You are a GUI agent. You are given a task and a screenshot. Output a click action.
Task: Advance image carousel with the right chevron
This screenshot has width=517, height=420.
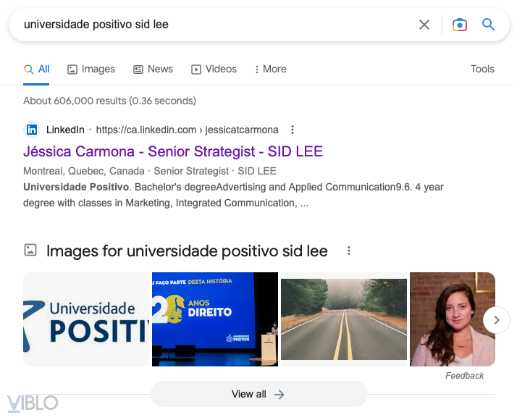tap(497, 320)
